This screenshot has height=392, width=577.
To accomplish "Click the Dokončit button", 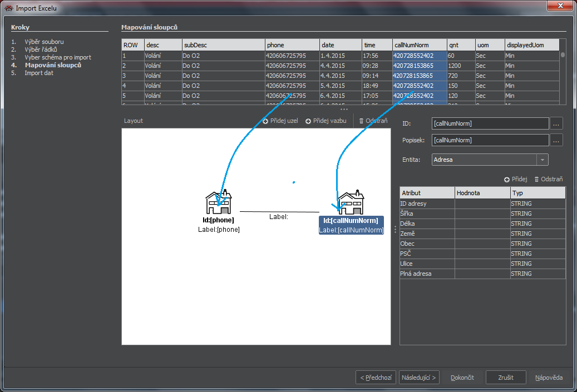I will [462, 378].
